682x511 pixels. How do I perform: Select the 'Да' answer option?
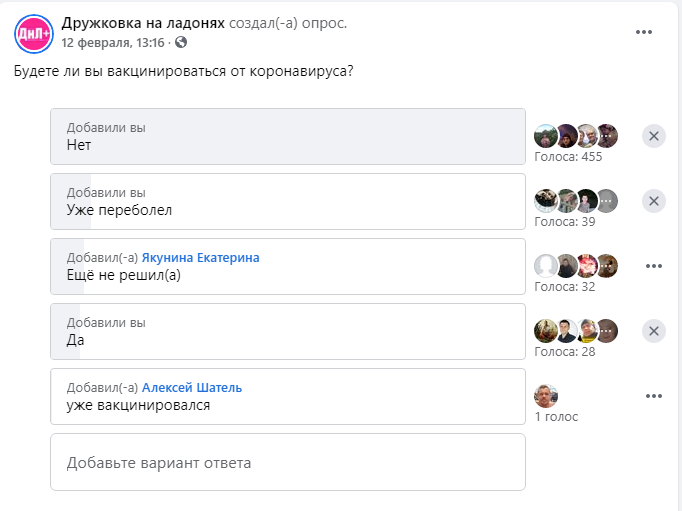288,331
